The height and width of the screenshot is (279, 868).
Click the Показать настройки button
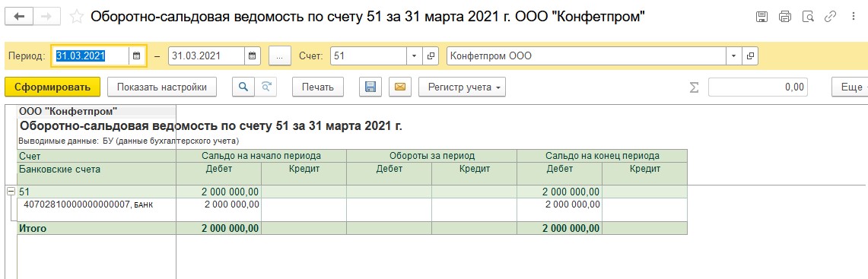pyautogui.click(x=162, y=87)
